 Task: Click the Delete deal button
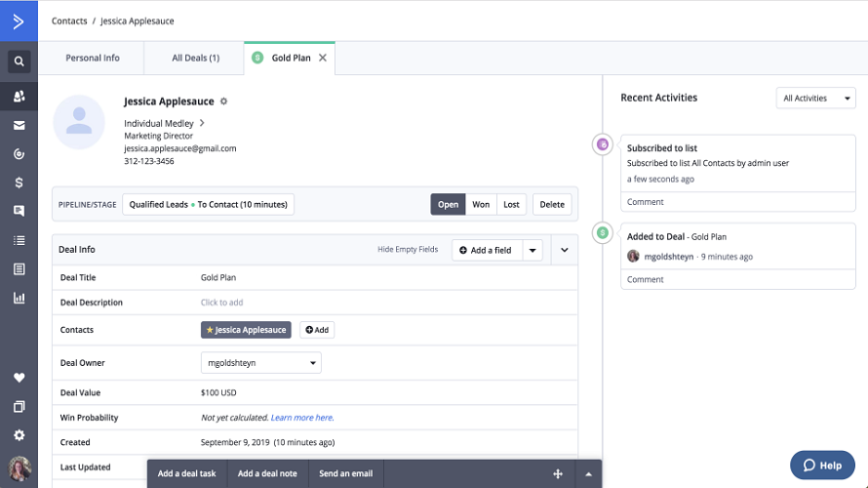(552, 205)
